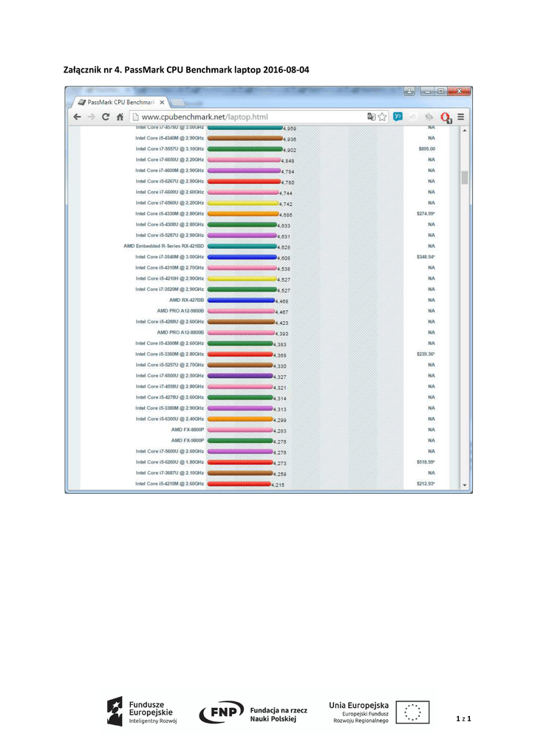Click the browser back arrow
535x756 pixels.
[77, 117]
